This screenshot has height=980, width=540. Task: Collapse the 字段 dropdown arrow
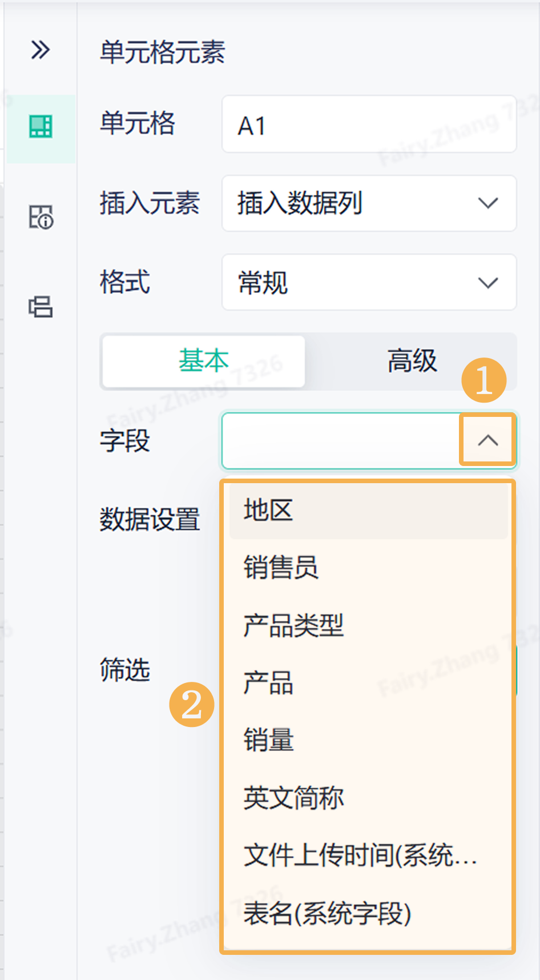488,440
